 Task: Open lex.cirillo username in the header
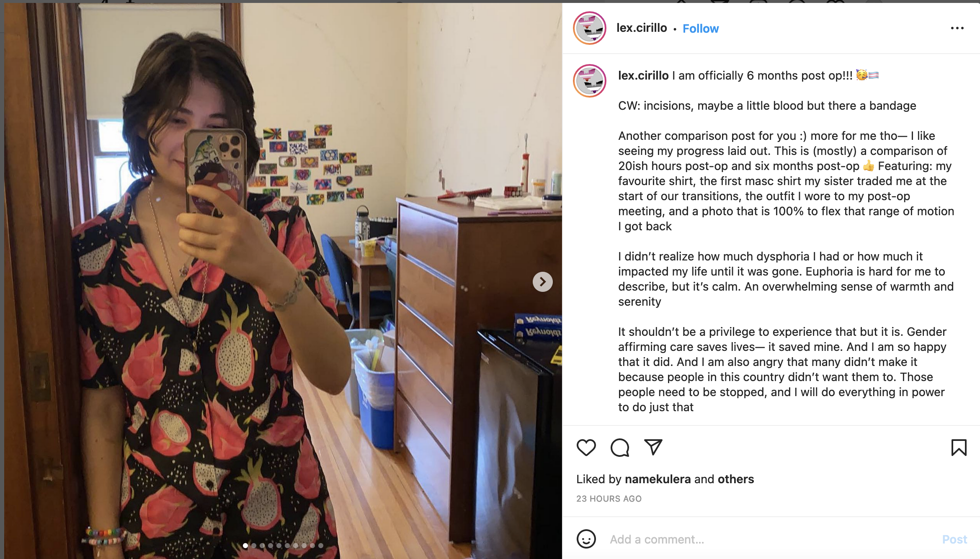coord(642,28)
